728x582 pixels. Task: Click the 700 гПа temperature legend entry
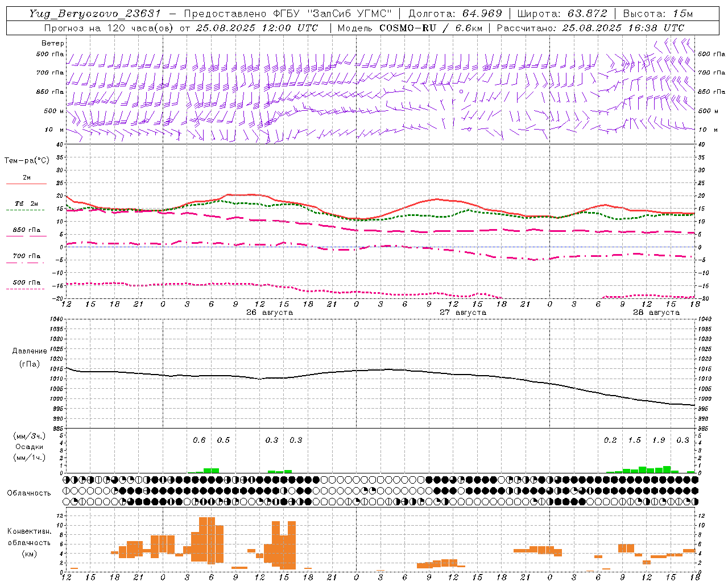(x=27, y=256)
